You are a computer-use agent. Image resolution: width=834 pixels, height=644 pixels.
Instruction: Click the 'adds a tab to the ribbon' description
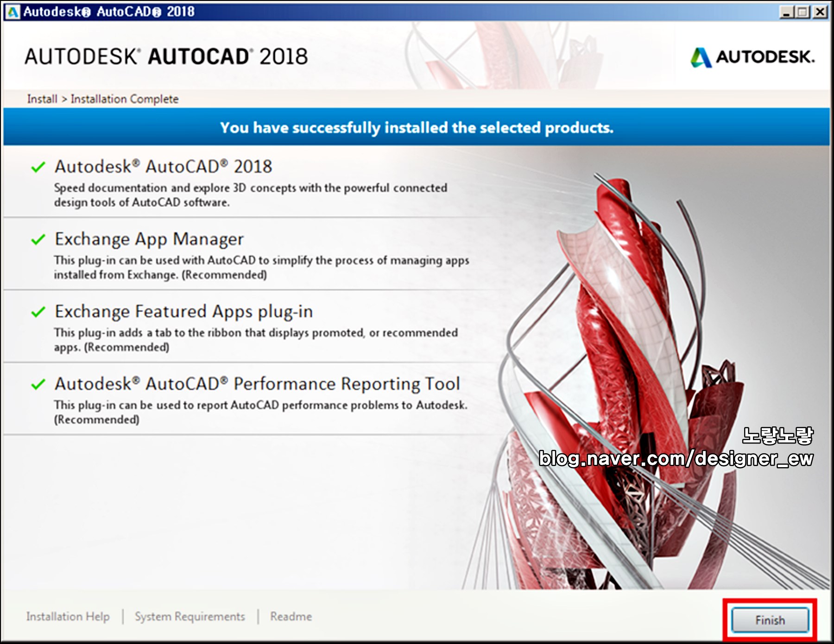pos(256,339)
